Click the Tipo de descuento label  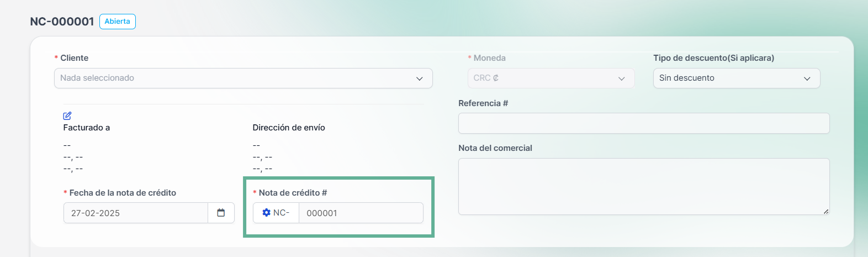[x=713, y=58]
